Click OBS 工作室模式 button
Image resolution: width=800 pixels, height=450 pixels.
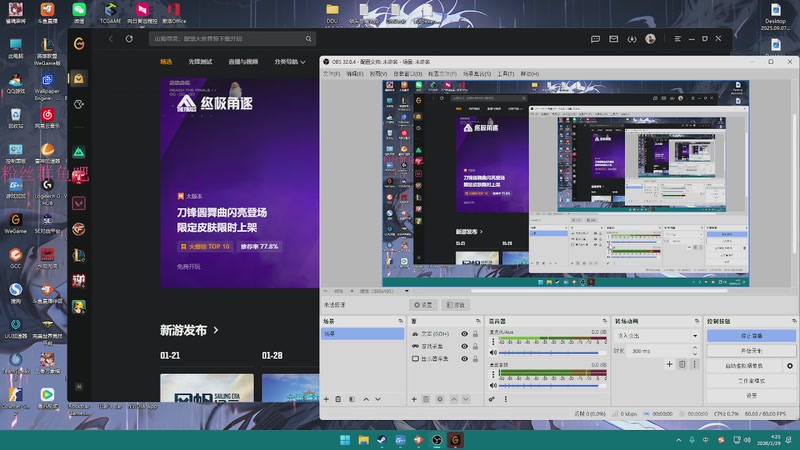(x=751, y=381)
